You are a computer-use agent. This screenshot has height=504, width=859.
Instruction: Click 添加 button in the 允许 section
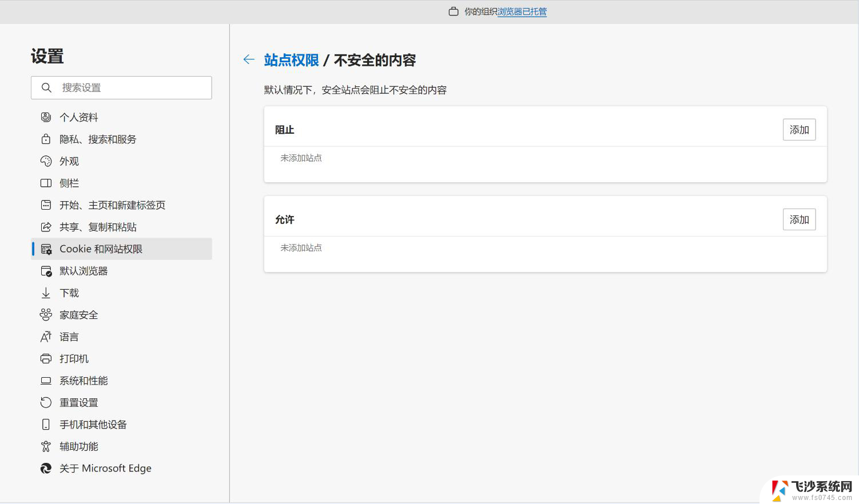pyautogui.click(x=799, y=219)
